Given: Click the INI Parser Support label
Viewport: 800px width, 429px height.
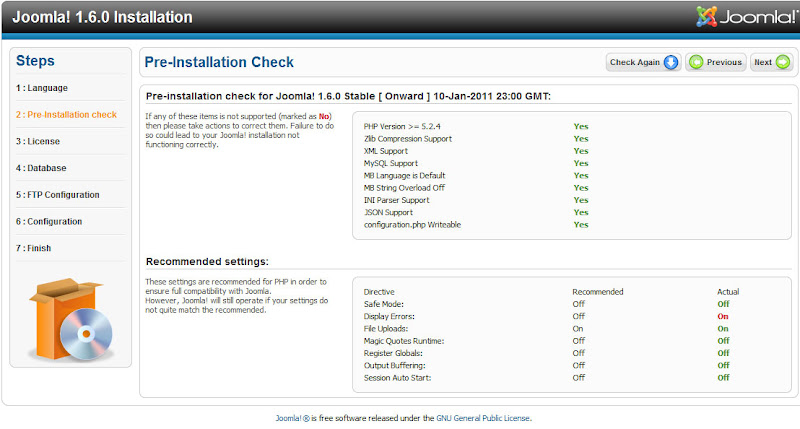Looking at the screenshot, I should click(396, 200).
